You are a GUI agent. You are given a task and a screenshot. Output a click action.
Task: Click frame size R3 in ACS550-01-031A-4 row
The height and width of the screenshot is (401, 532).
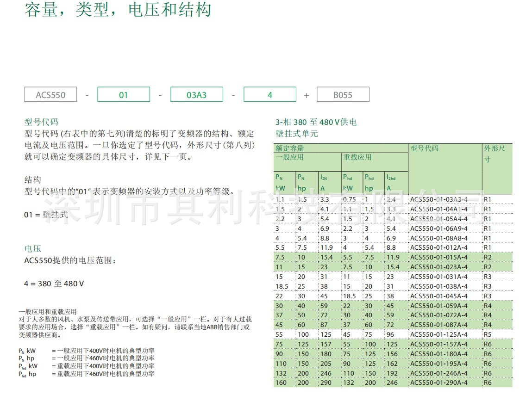coord(488,277)
